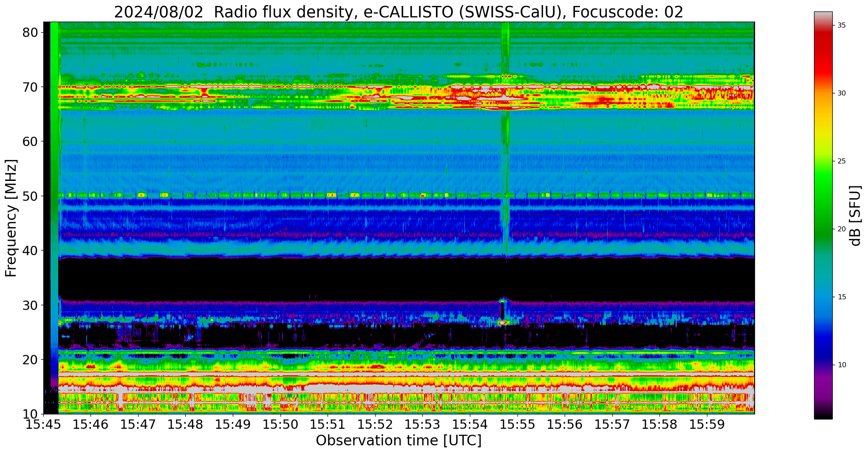Image resolution: width=868 pixels, height=453 pixels.
Task: Click the 15:50 time tick label
Action: point(280,425)
